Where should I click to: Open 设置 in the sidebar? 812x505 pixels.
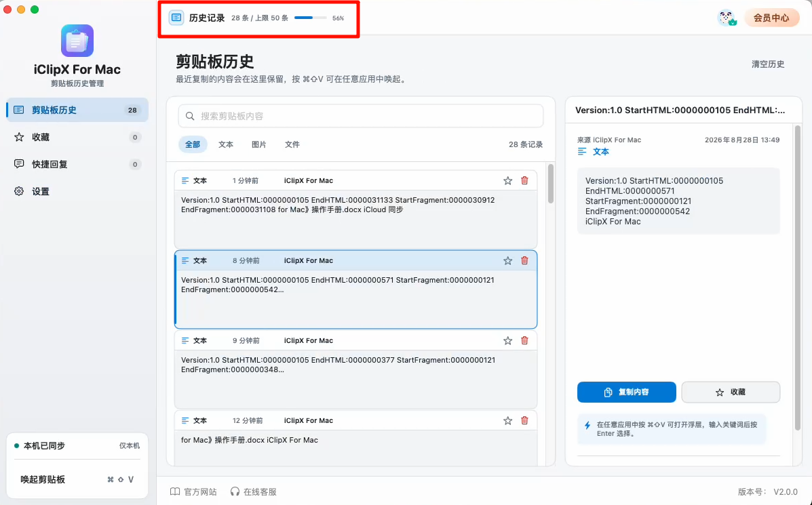77,191
